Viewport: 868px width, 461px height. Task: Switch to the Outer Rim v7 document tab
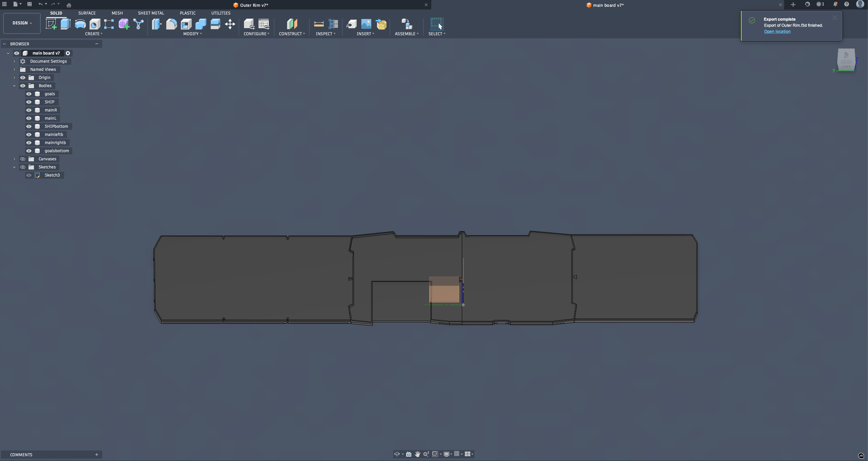(x=251, y=5)
